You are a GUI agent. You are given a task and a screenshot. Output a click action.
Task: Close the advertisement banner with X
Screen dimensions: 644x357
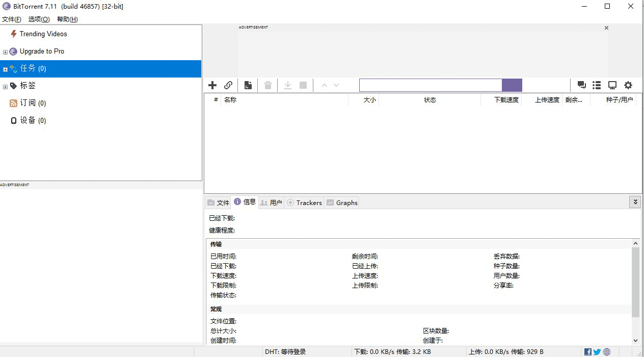click(606, 28)
